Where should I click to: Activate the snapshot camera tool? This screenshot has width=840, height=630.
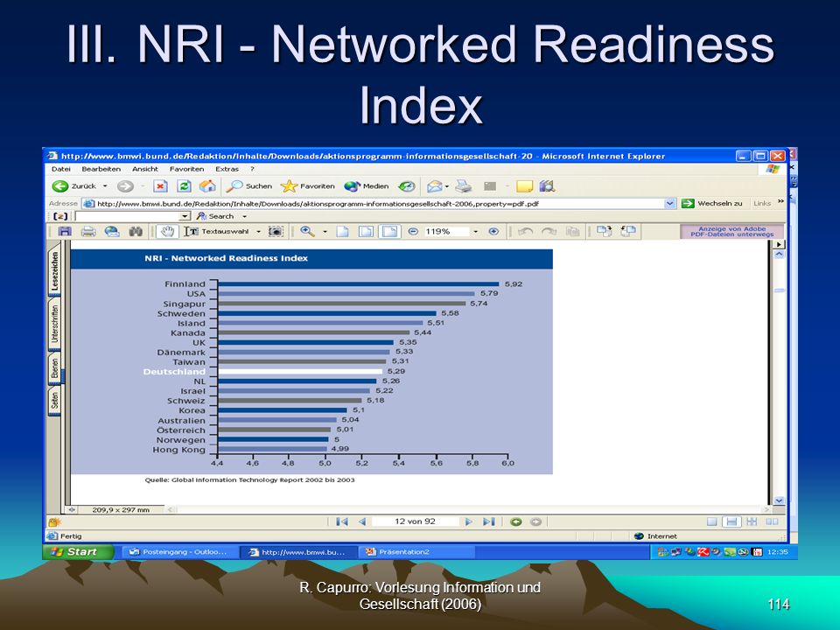(x=276, y=231)
